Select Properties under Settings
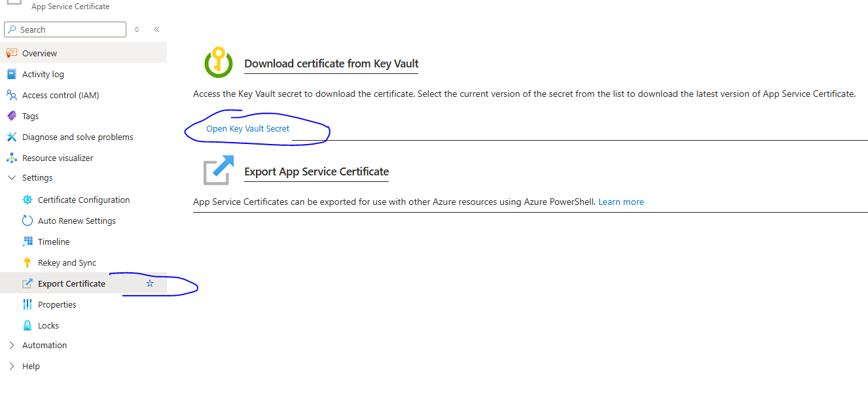The image size is (868, 394). 83,304
